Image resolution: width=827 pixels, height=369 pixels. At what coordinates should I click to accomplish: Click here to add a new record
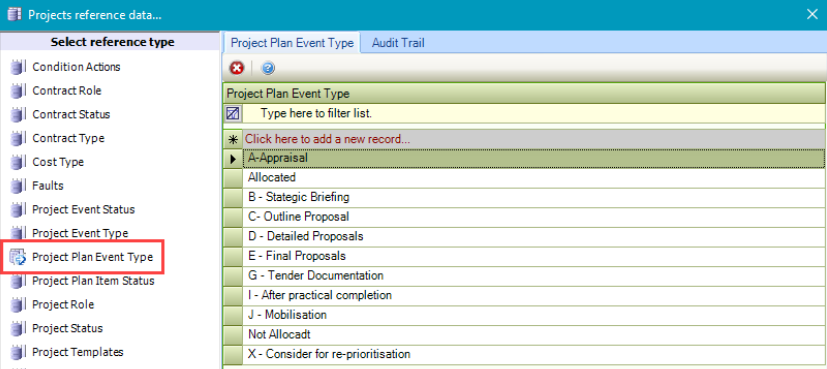pos(328,140)
